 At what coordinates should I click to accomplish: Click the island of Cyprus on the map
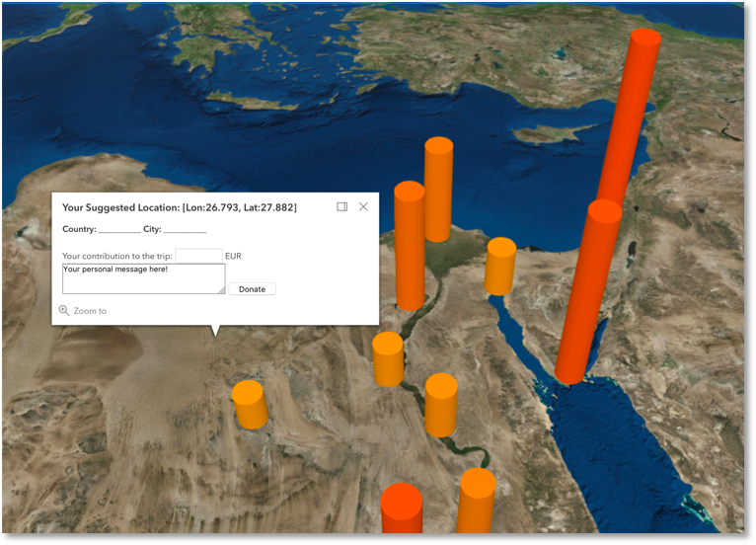(x=541, y=133)
